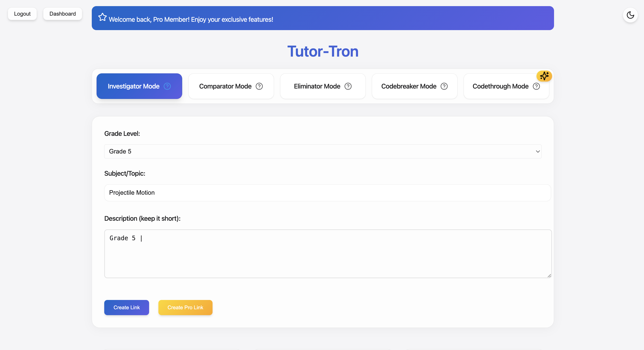Select the Investigator Mode tab
The width and height of the screenshot is (644, 350).
[x=139, y=86]
